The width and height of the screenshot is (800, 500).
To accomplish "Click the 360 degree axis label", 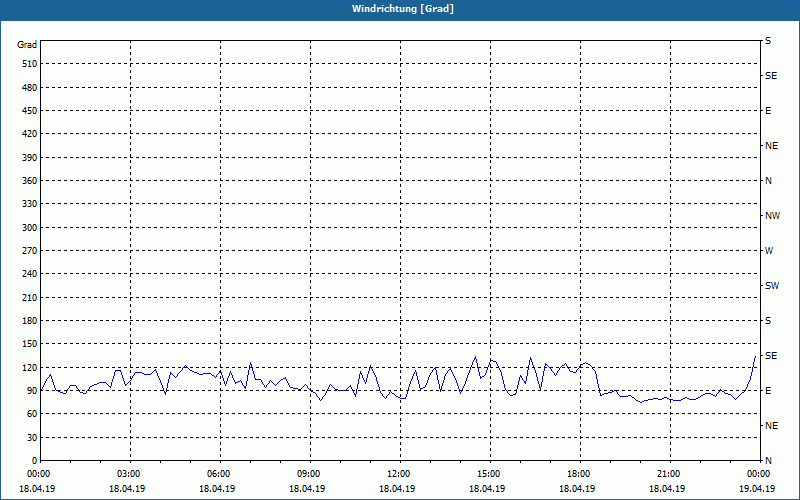I will [30, 181].
